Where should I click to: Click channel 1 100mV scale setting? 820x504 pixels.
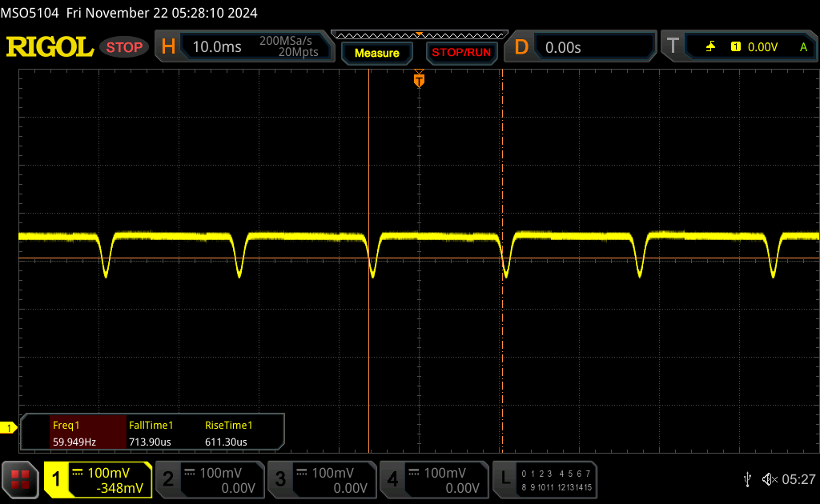[x=108, y=473]
